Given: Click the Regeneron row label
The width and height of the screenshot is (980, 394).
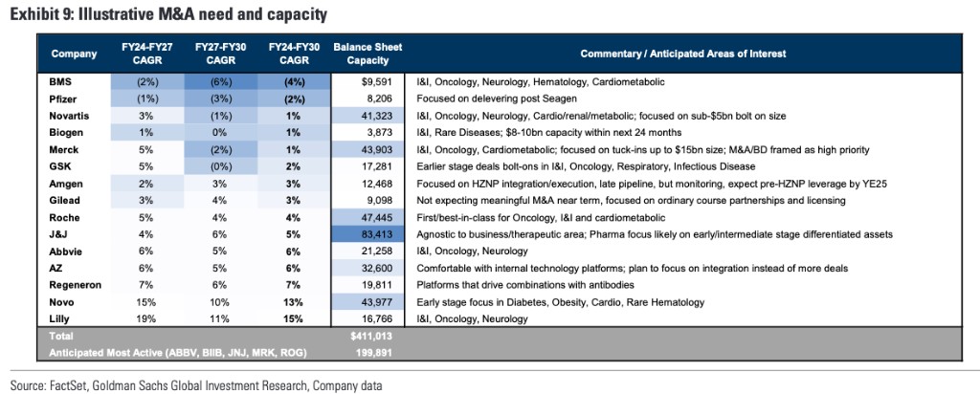Looking at the screenshot, I should pyautogui.click(x=75, y=285).
